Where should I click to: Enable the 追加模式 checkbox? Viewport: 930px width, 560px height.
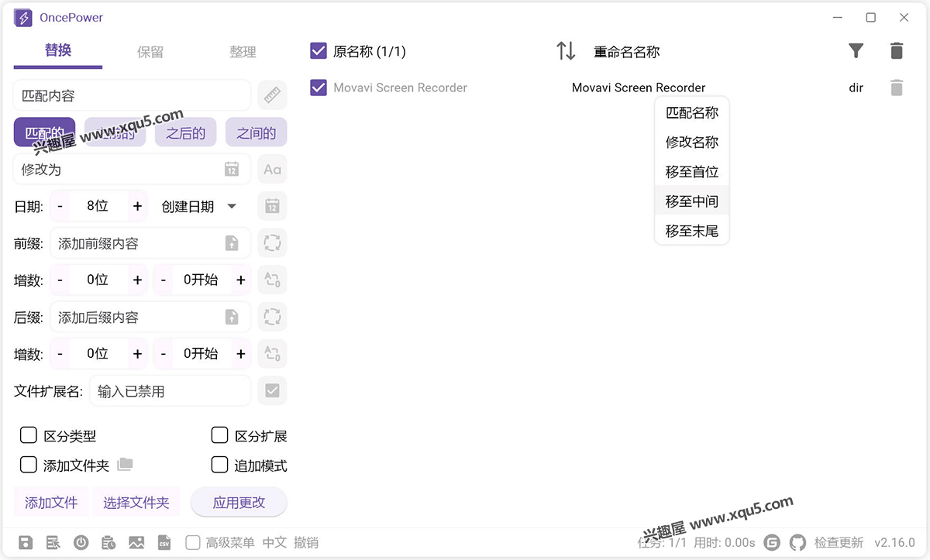(219, 465)
